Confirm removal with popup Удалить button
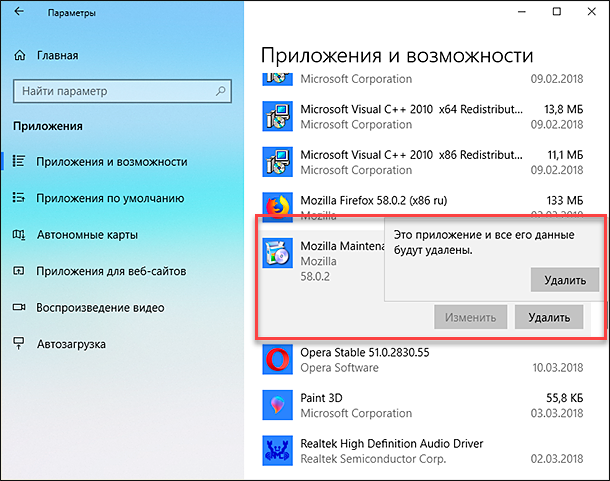This screenshot has height=481, width=610. coord(565,280)
